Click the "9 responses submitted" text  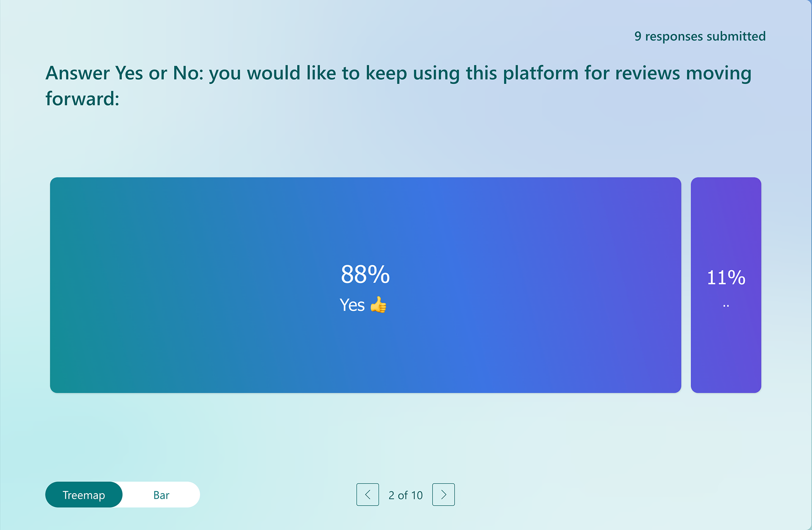(700, 36)
